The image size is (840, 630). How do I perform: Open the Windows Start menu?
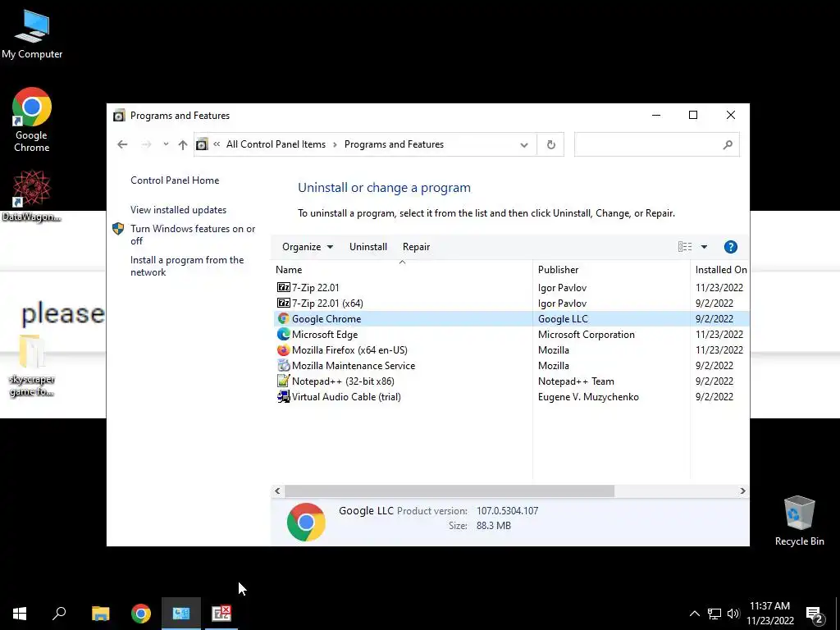point(20,614)
